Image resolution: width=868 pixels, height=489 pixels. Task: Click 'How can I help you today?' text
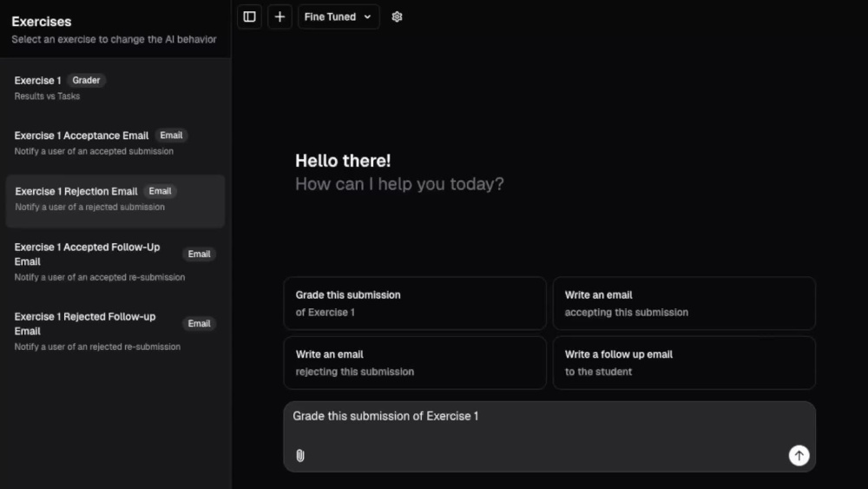[x=399, y=184]
